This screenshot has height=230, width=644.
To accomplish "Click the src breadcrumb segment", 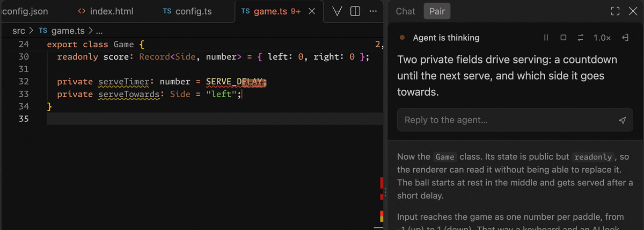I will [18, 31].
